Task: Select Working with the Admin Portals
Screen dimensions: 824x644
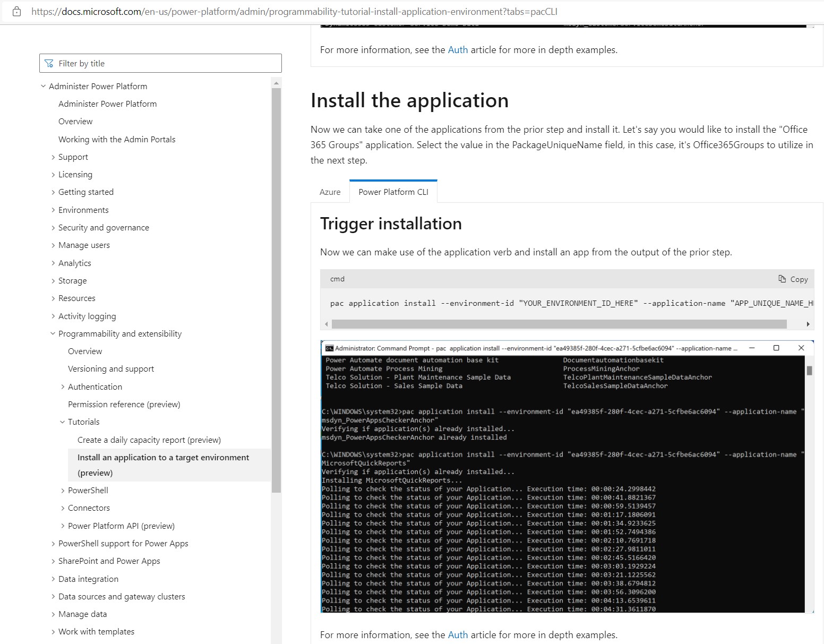Action: coord(117,139)
